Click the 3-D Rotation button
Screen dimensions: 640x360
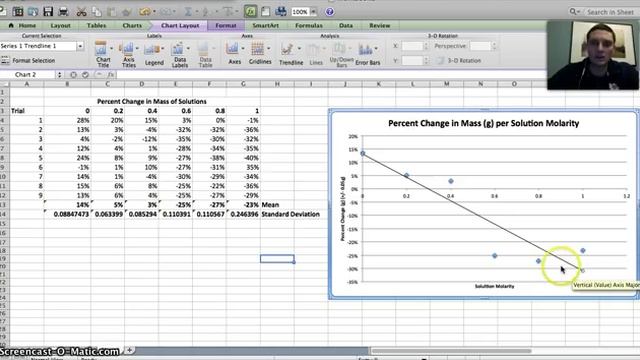pos(459,60)
